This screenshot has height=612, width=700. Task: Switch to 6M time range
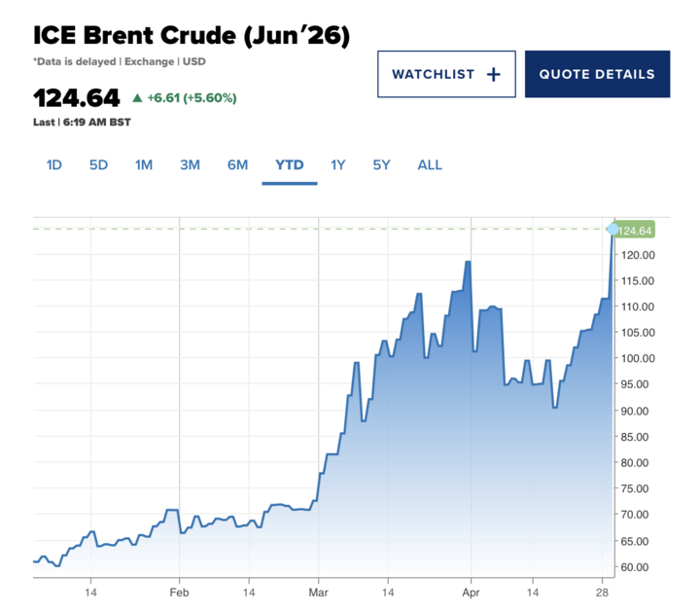[237, 164]
